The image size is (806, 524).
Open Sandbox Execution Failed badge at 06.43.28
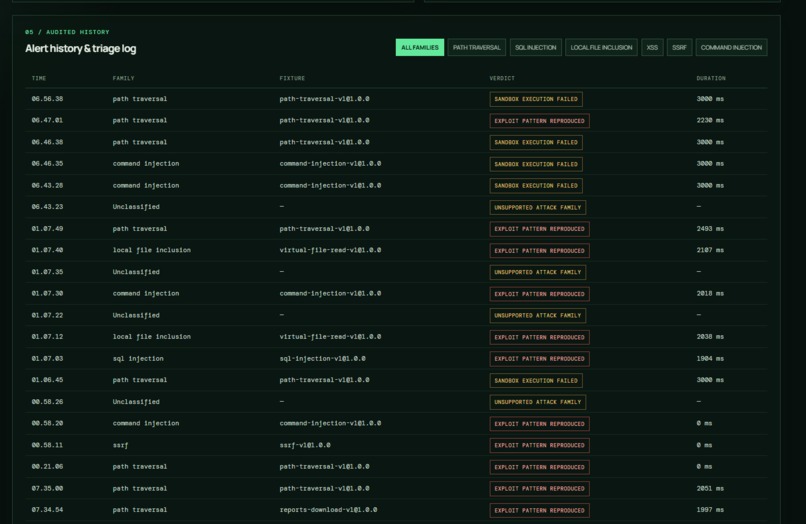click(536, 186)
